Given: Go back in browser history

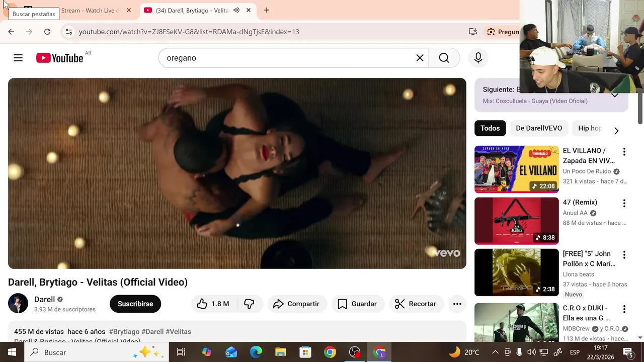Looking at the screenshot, I should pyautogui.click(x=11, y=32).
